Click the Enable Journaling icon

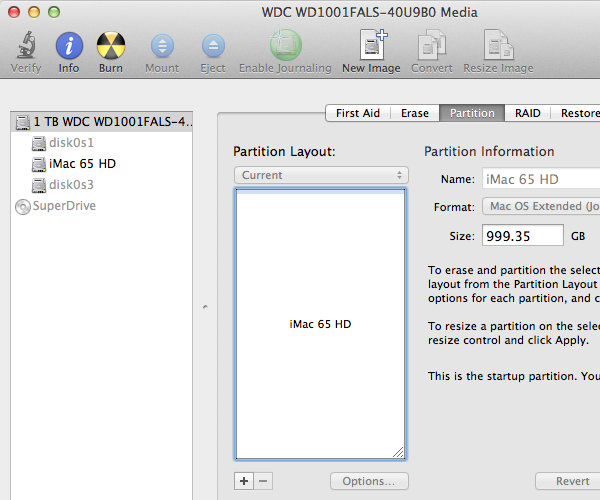[285, 45]
